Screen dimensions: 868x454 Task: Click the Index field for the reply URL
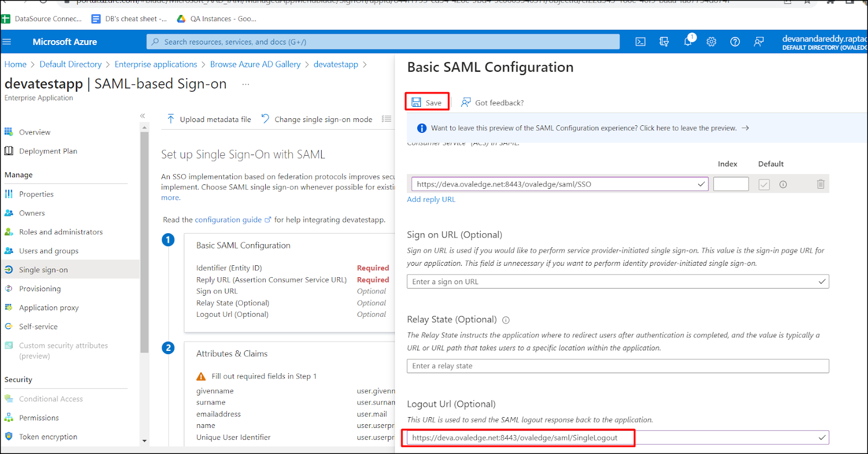(731, 184)
